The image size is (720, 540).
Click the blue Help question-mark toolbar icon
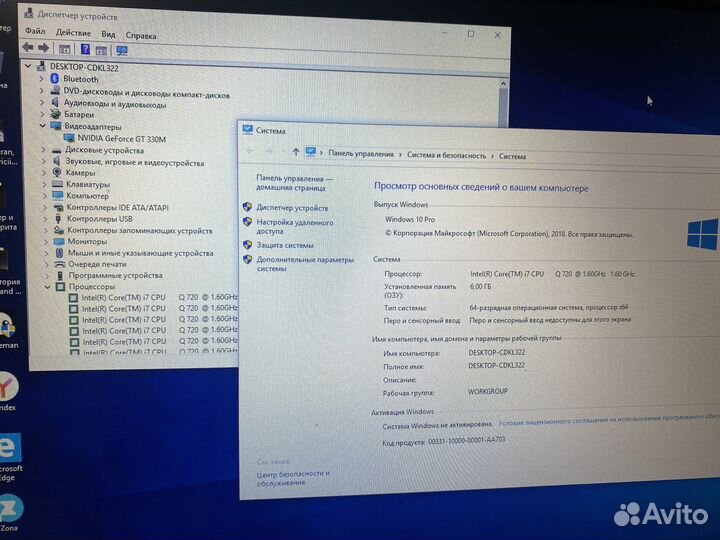(x=85, y=49)
